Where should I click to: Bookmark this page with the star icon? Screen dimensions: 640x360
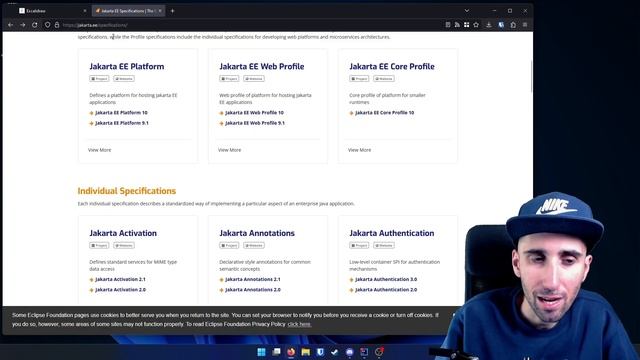476,25
